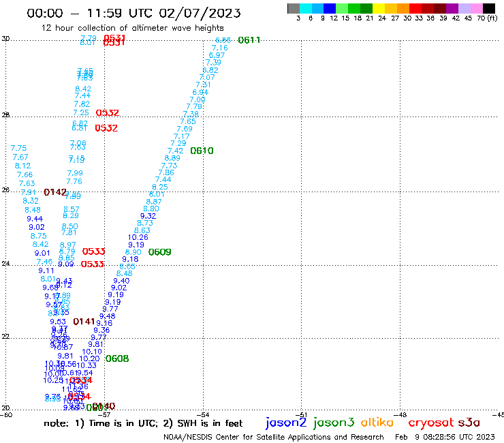Click the pink swatch in the legend
Viewport: 504px width, 443px height.
(x=476, y=8)
